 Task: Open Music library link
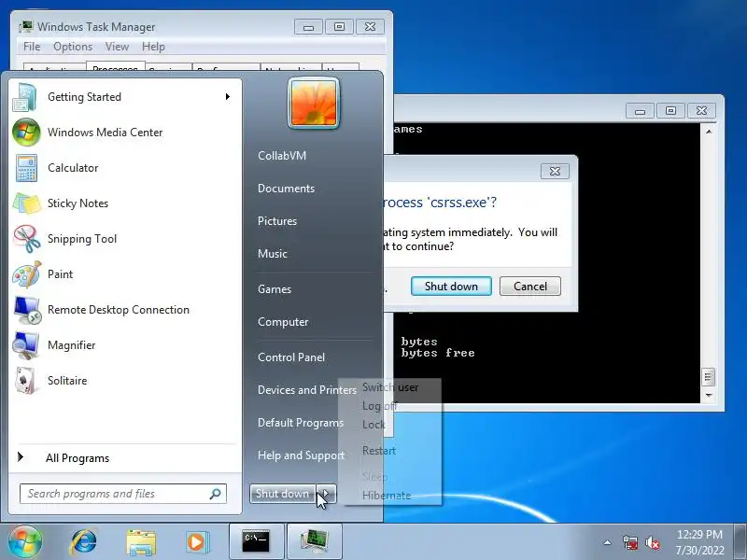click(x=273, y=254)
